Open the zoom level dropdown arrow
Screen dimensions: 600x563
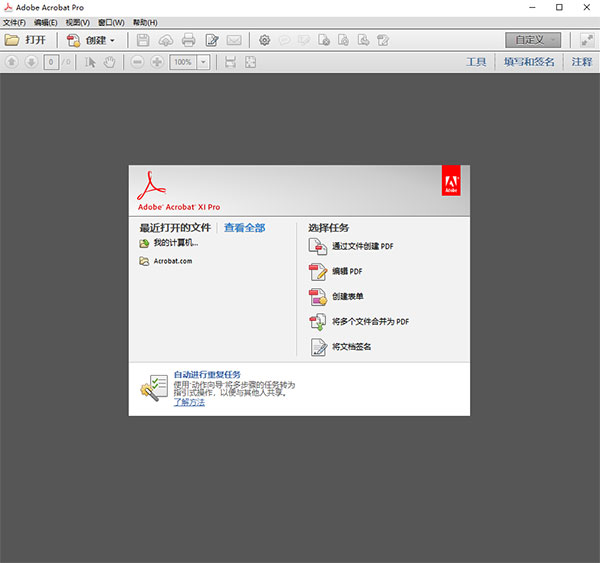point(203,62)
